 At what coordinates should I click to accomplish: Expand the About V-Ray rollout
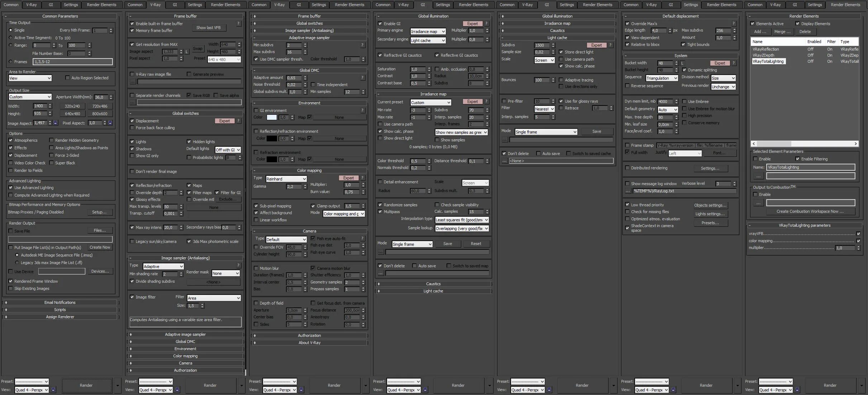point(309,343)
